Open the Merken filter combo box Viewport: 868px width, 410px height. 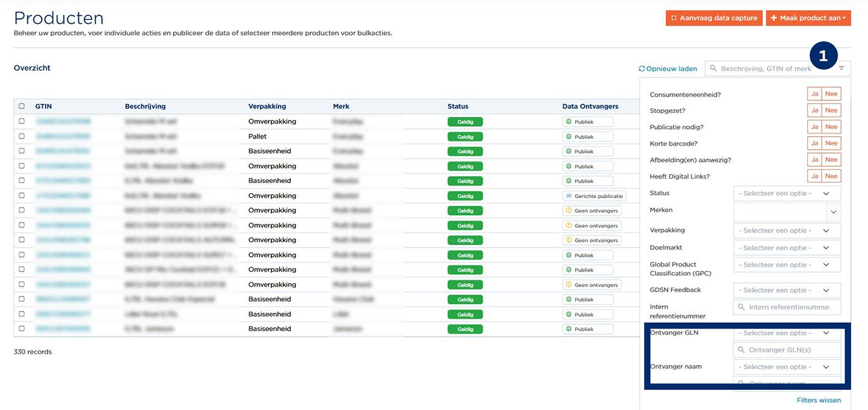787,212
